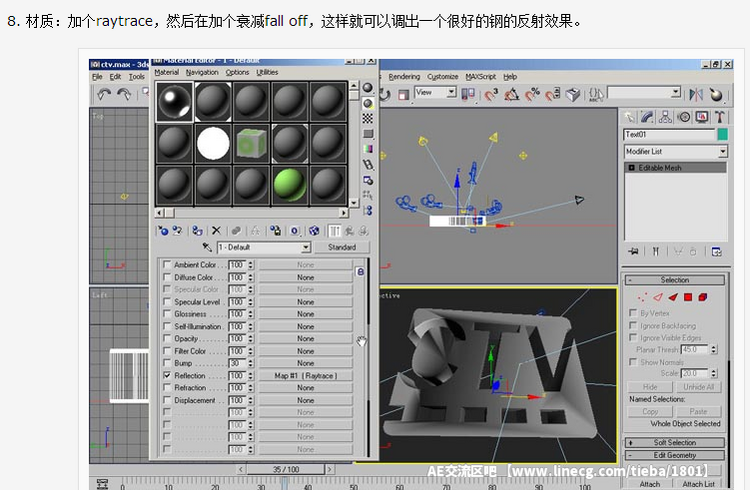Switch to the Motion panel wheel icon
Image resolution: width=750 pixels, height=490 pixels.
(x=684, y=117)
